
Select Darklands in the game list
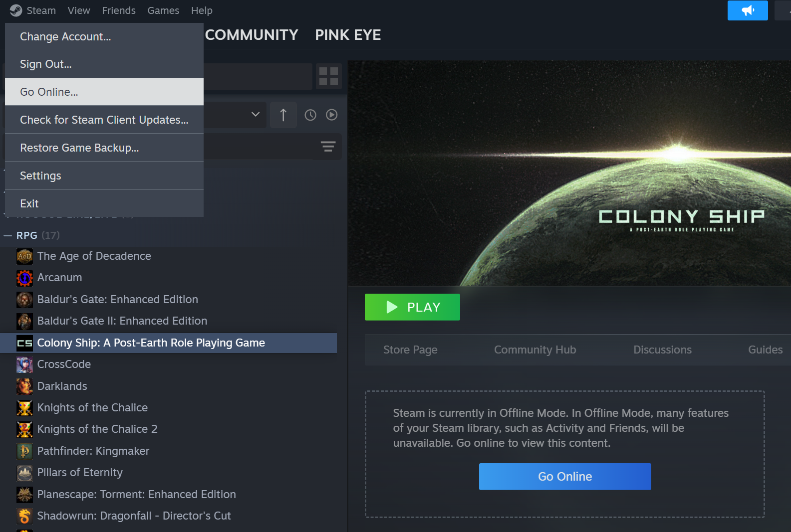click(x=62, y=386)
